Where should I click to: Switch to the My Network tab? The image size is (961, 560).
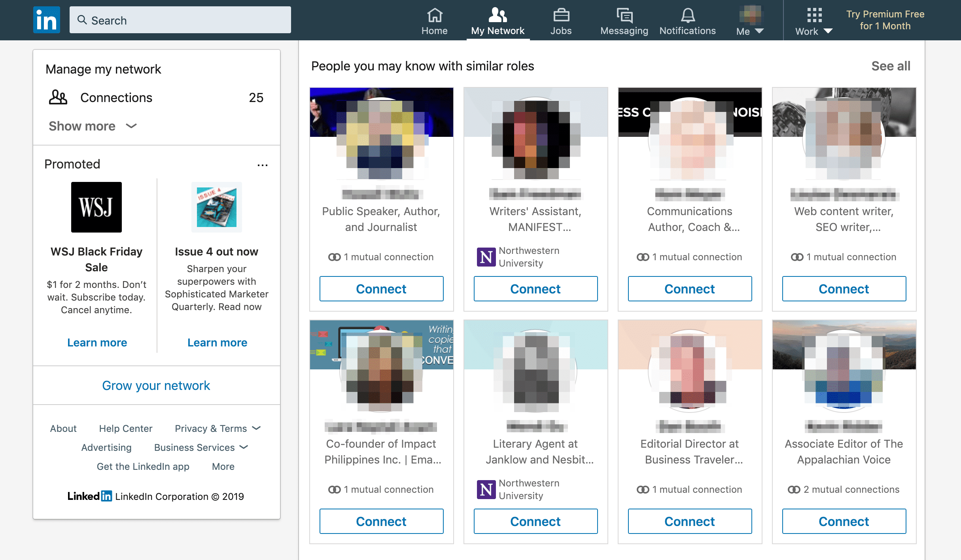pos(498,20)
